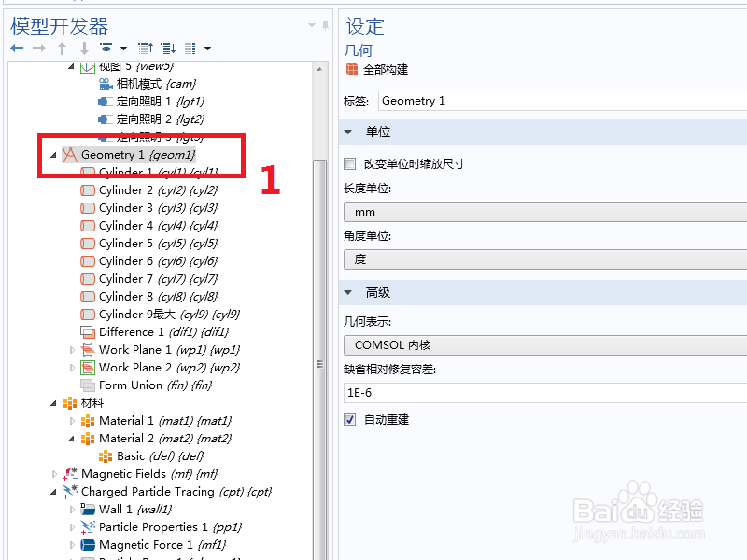Select the Material 1 node icon
This screenshot has width=747, height=560.
click(x=86, y=420)
